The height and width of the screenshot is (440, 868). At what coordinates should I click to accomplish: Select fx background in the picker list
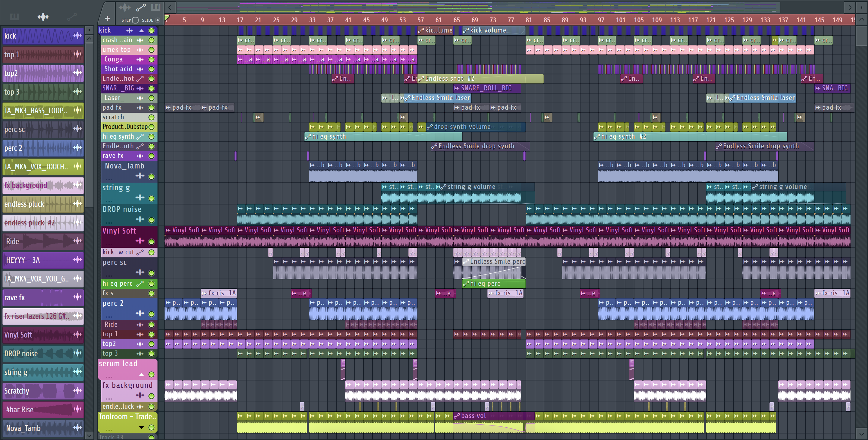click(43, 185)
